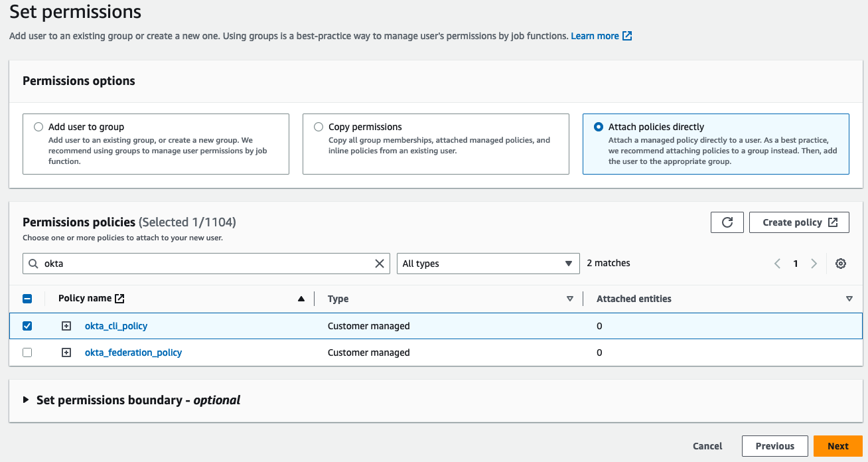Go to the previous results page
868x462 pixels.
[x=777, y=264]
